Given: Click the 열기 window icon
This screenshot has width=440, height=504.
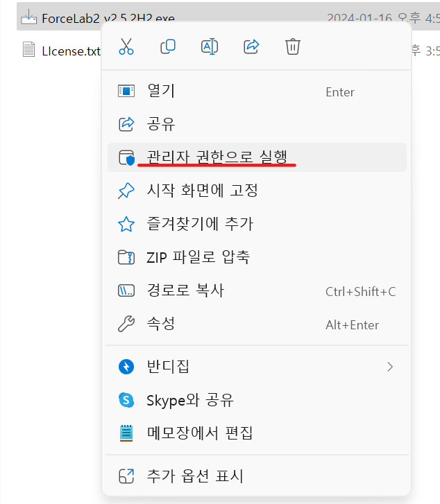Looking at the screenshot, I should click(x=126, y=92).
